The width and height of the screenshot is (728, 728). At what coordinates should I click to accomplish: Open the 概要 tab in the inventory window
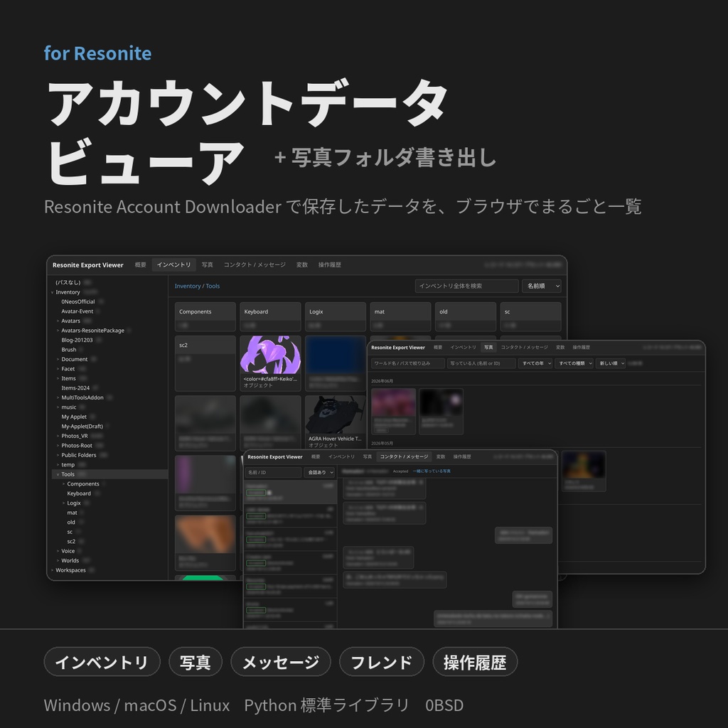[x=140, y=264]
